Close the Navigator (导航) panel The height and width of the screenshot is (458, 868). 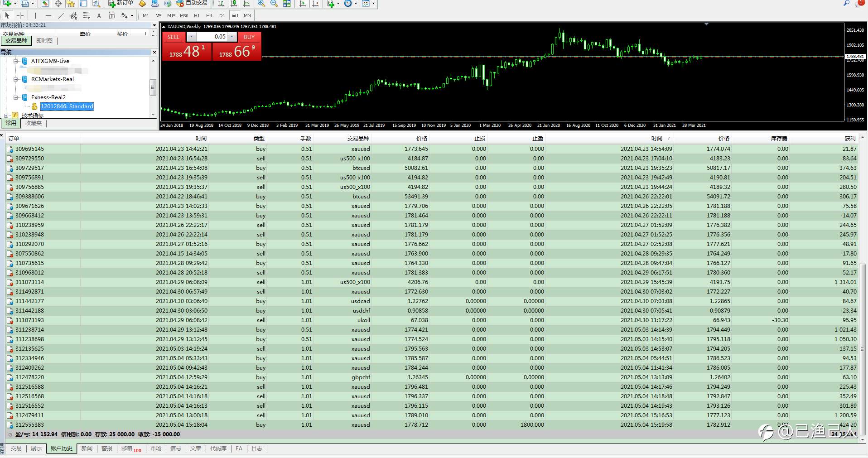click(154, 52)
